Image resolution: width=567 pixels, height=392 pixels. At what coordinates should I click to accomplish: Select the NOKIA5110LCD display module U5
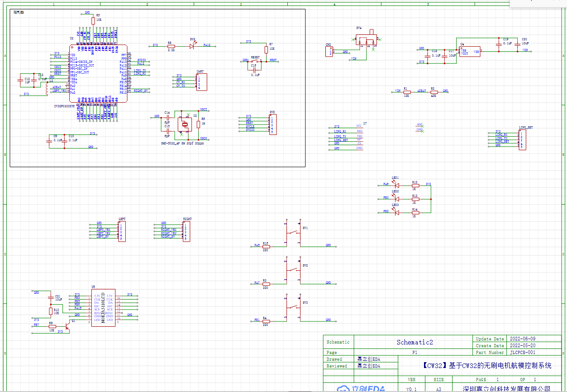(x=103, y=307)
